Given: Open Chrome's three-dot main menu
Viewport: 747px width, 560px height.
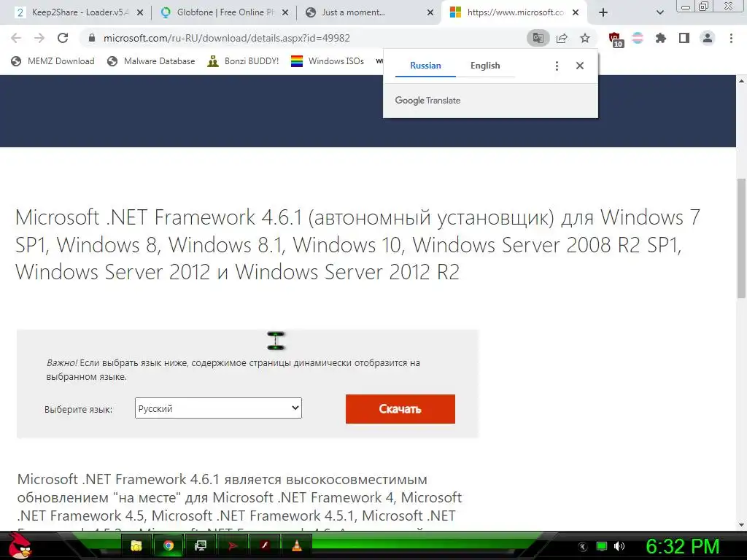Looking at the screenshot, I should (x=731, y=38).
